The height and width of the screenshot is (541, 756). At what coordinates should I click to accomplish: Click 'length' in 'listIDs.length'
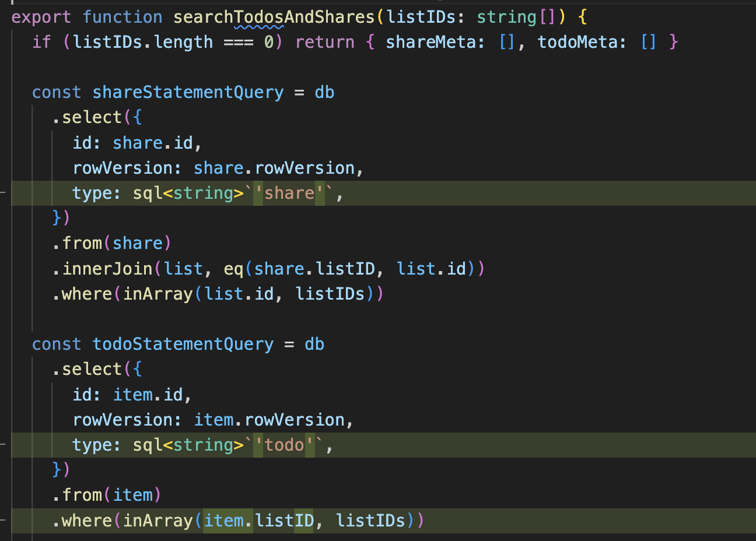point(183,42)
